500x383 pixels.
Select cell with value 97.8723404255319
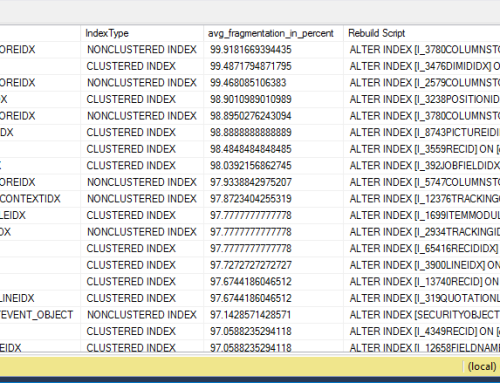coord(273,199)
